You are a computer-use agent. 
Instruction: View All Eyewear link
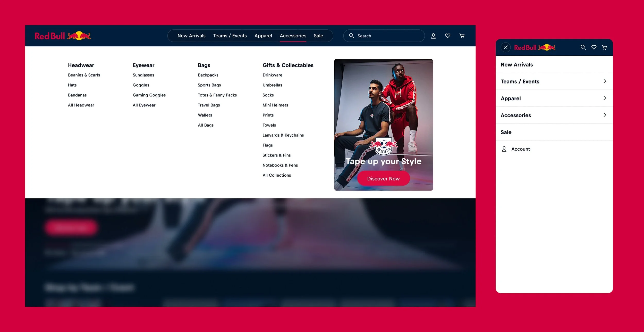tap(144, 105)
